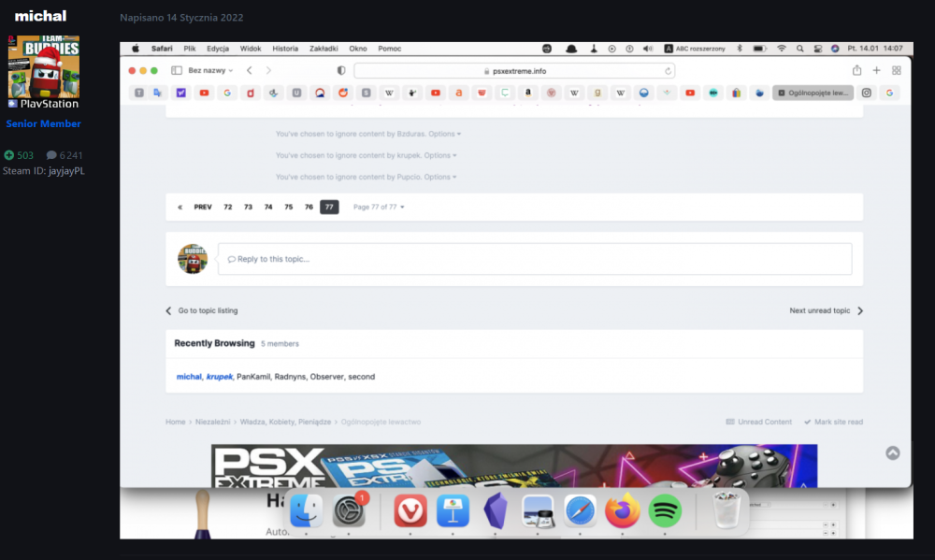Click the PREV pagination button
Screen dimensions: 935x560
[203, 207]
